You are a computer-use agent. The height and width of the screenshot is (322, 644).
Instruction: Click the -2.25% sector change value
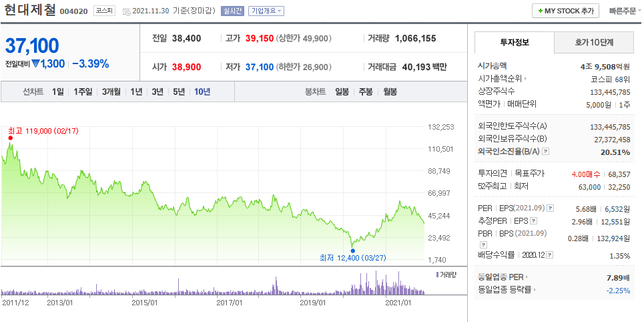click(618, 291)
